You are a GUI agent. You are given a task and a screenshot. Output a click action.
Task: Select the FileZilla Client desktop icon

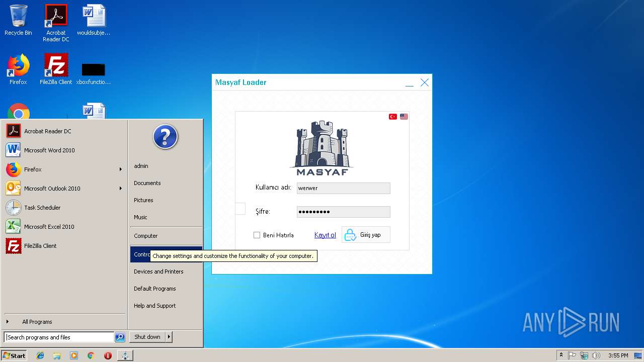(x=56, y=69)
